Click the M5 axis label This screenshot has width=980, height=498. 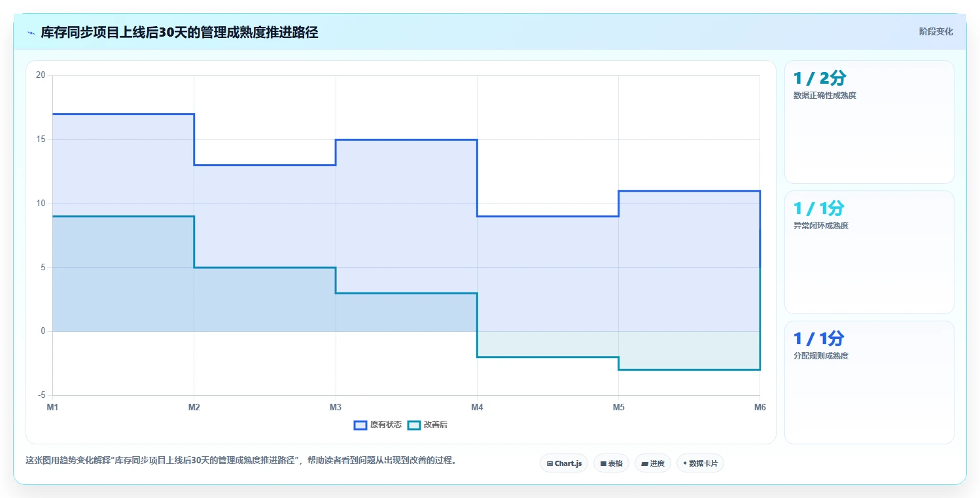[x=618, y=407]
